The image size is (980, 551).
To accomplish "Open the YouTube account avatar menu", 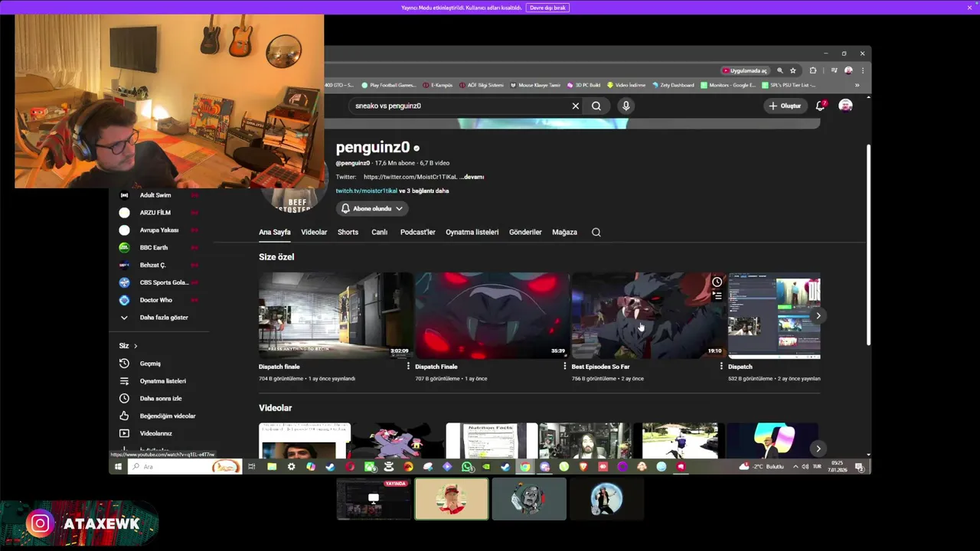I will (845, 106).
